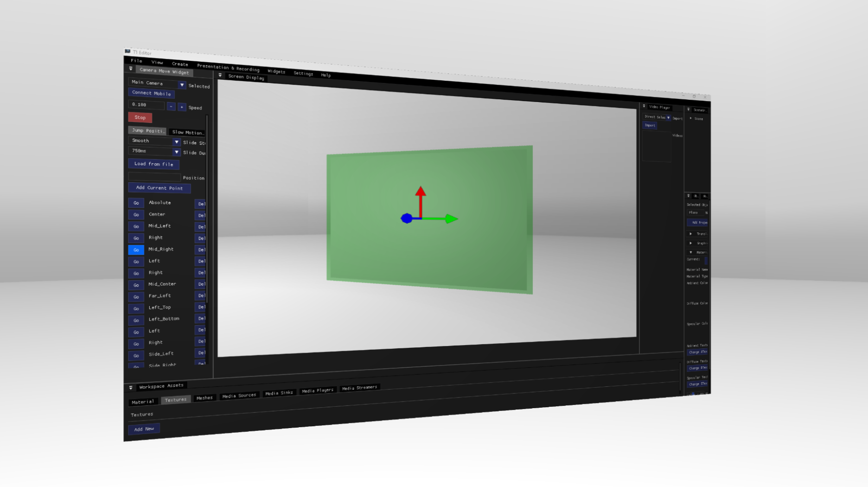Click Go for the Mid_Center position

pos(136,285)
